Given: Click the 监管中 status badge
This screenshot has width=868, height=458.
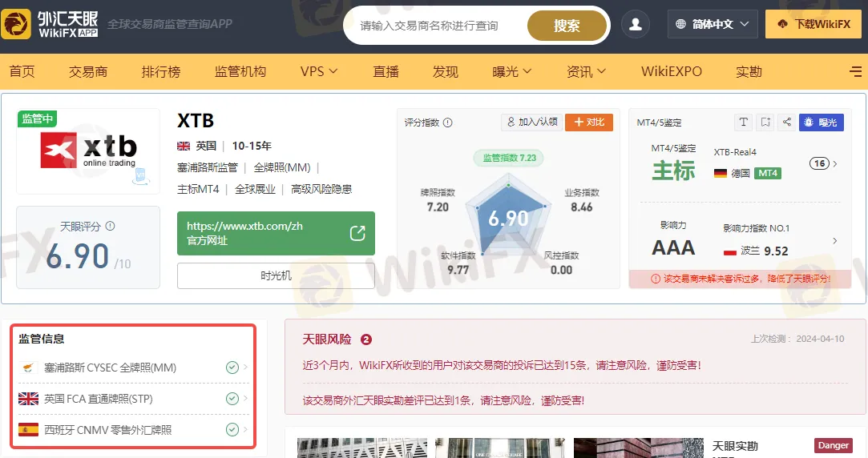Looking at the screenshot, I should click(37, 119).
